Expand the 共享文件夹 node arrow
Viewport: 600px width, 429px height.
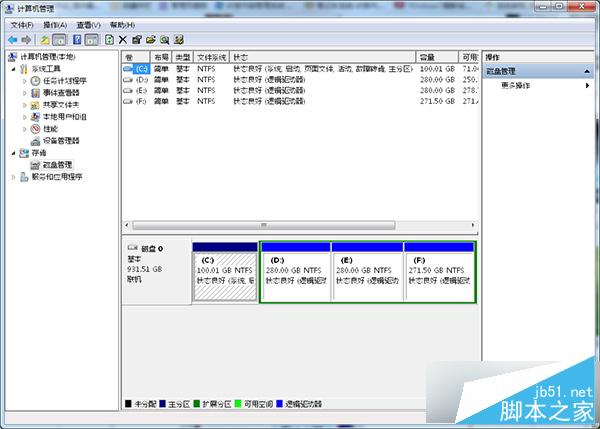pos(24,105)
